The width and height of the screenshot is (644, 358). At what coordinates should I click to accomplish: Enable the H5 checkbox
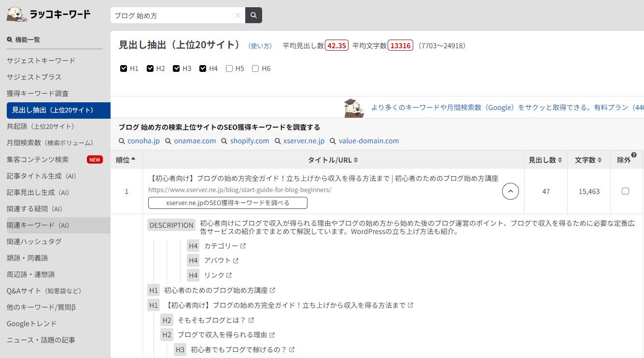pos(229,69)
